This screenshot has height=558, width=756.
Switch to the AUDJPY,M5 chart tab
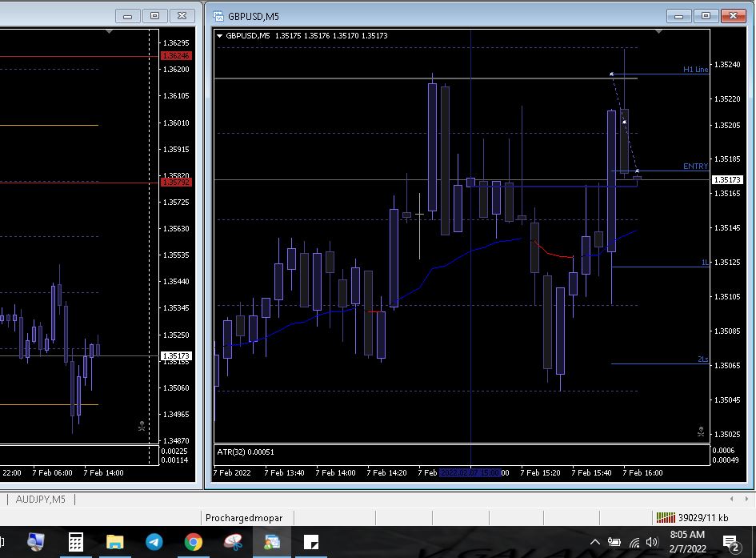coord(40,500)
